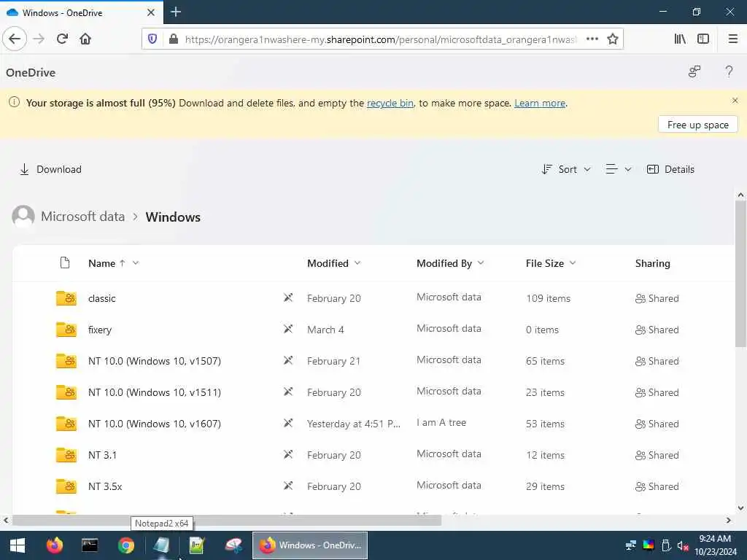Open Modified By column dropdown
This screenshot has height=560, width=747.
pyautogui.click(x=481, y=262)
